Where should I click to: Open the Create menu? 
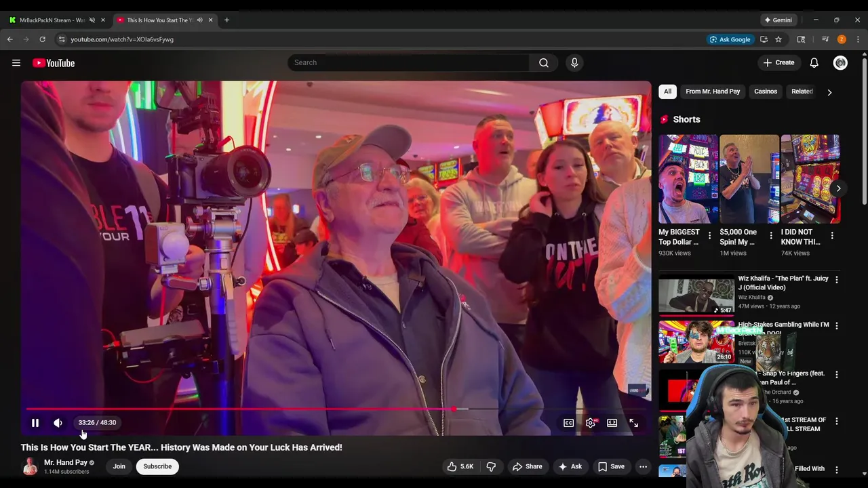(778, 62)
